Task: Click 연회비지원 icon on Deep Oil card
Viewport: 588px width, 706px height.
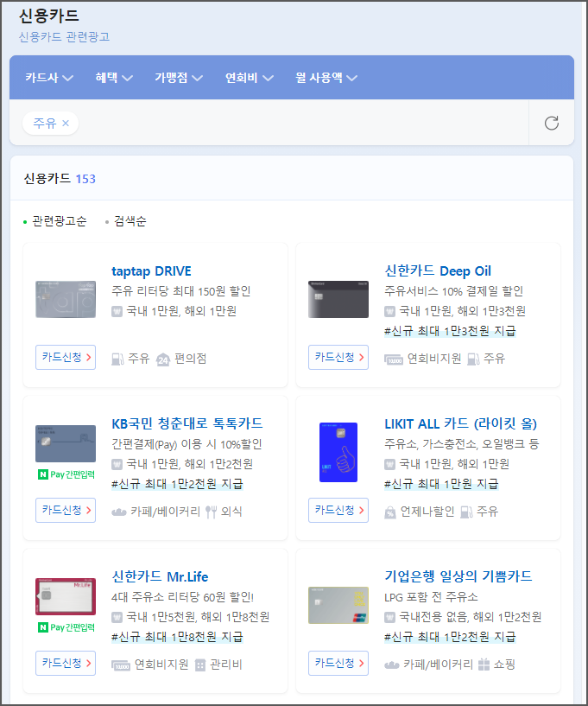Action: click(x=394, y=359)
